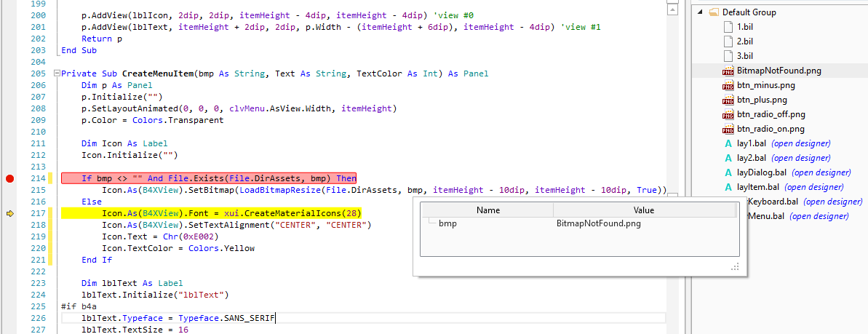Click the file icon of 1.bil
This screenshot has height=334, width=868.
pos(729,27)
